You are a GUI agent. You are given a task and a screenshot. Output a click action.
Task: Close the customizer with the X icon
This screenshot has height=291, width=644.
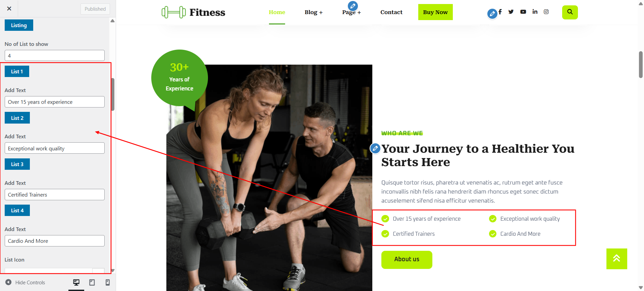pos(9,9)
